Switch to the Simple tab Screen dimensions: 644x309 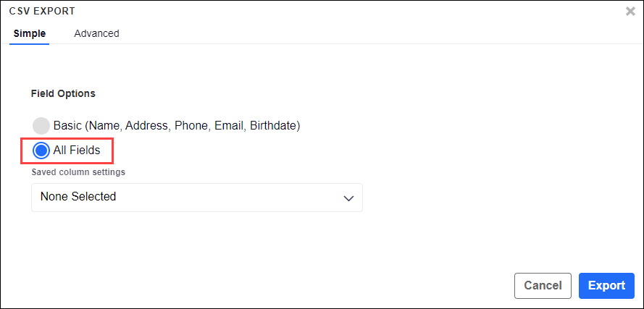point(30,33)
